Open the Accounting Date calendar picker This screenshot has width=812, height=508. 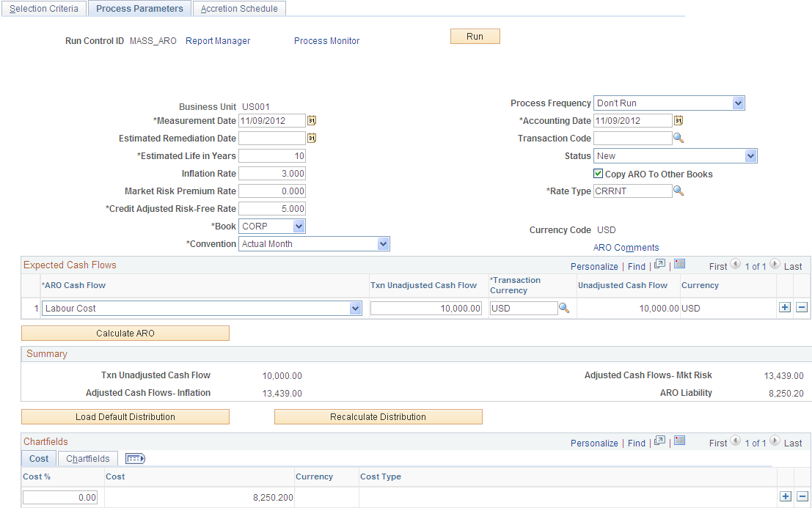pos(678,120)
